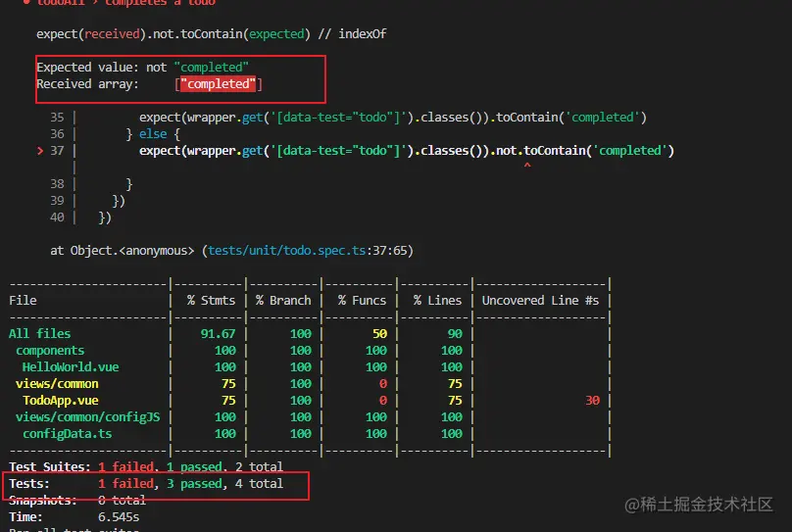Click line number 38 in the code frame
The width and height of the screenshot is (792, 532).
57,184
